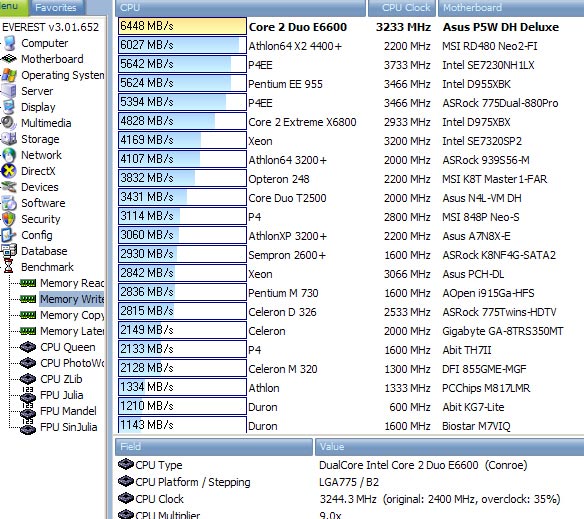
Task: Click the Display monitor icon
Action: (x=9, y=107)
